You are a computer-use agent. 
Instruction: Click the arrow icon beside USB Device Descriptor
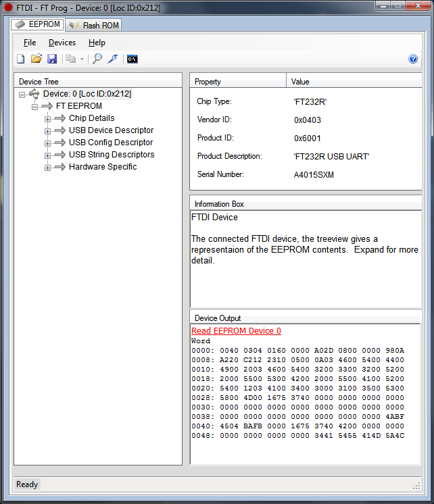tap(60, 130)
